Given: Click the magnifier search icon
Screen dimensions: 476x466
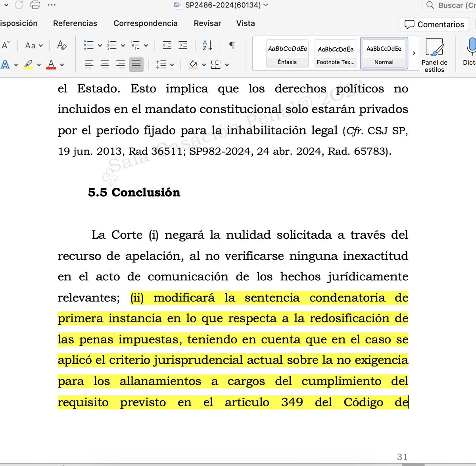Looking at the screenshot, I should coord(430,5).
